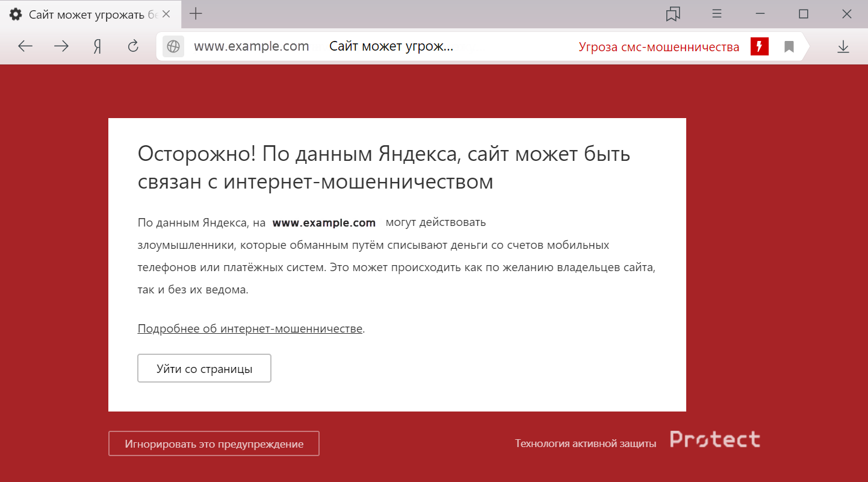Maximize the browser window
The width and height of the screenshot is (868, 482).
(x=803, y=14)
